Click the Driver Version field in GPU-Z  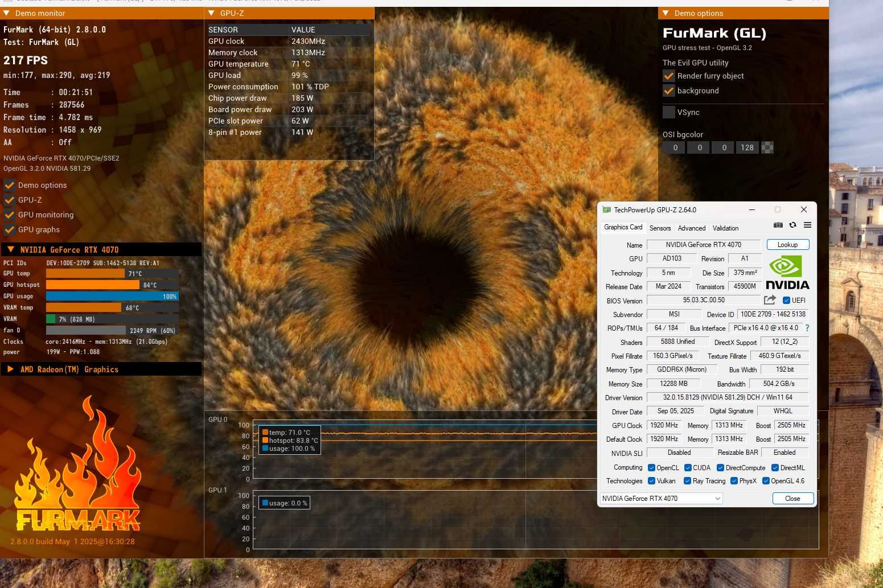tap(728, 397)
